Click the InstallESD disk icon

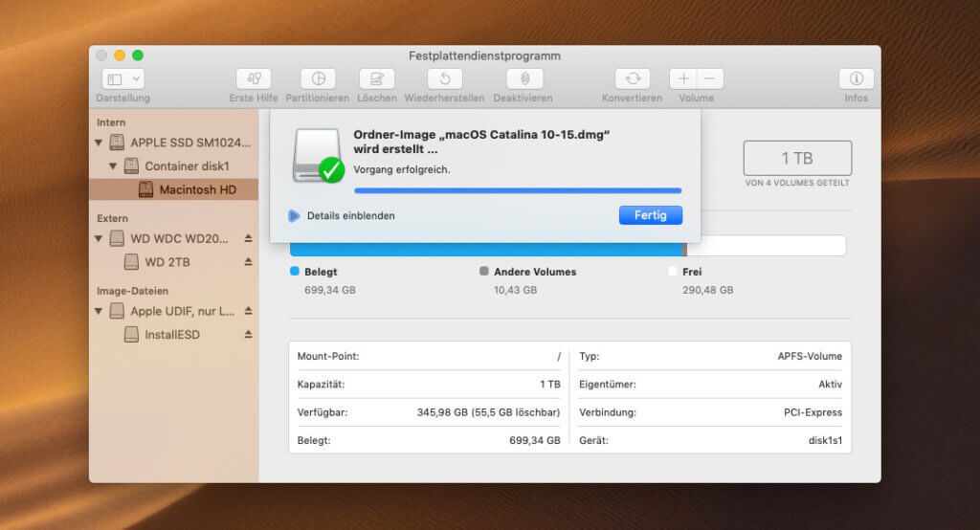coord(131,335)
